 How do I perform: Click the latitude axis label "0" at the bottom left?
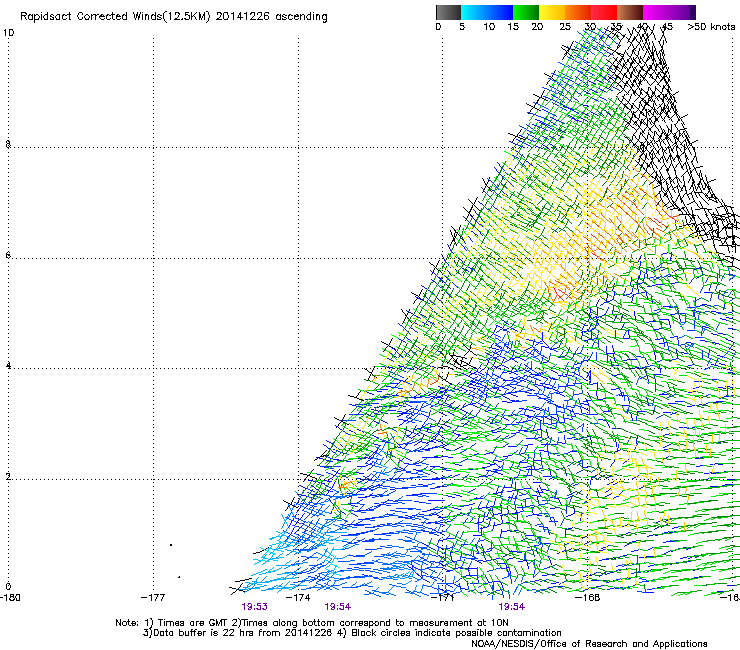8,587
